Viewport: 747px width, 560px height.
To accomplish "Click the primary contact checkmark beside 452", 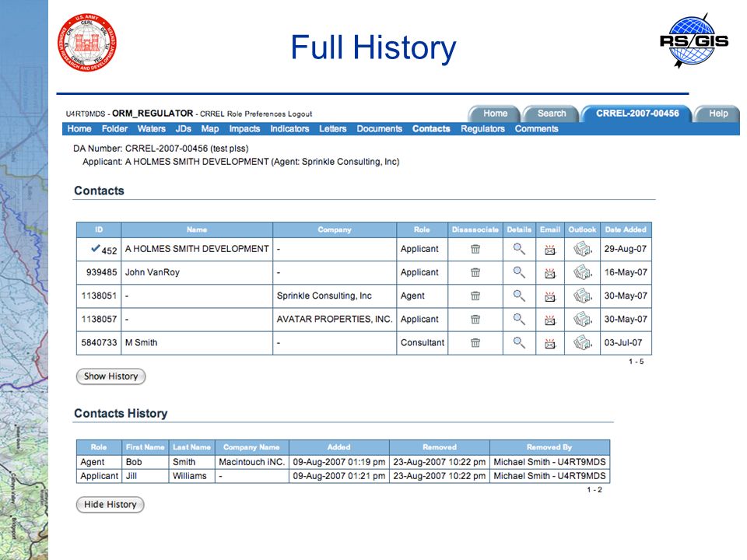I will point(95,248).
